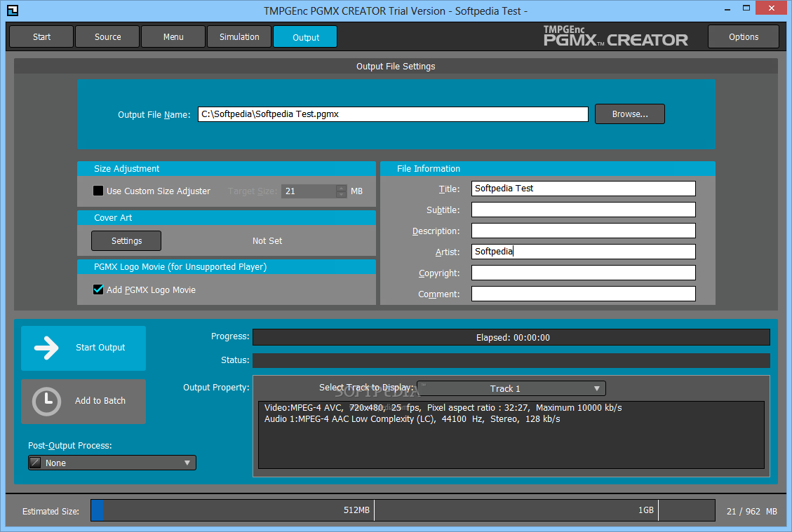Open the Menu tab
The width and height of the screenshot is (792, 532).
tap(173, 37)
